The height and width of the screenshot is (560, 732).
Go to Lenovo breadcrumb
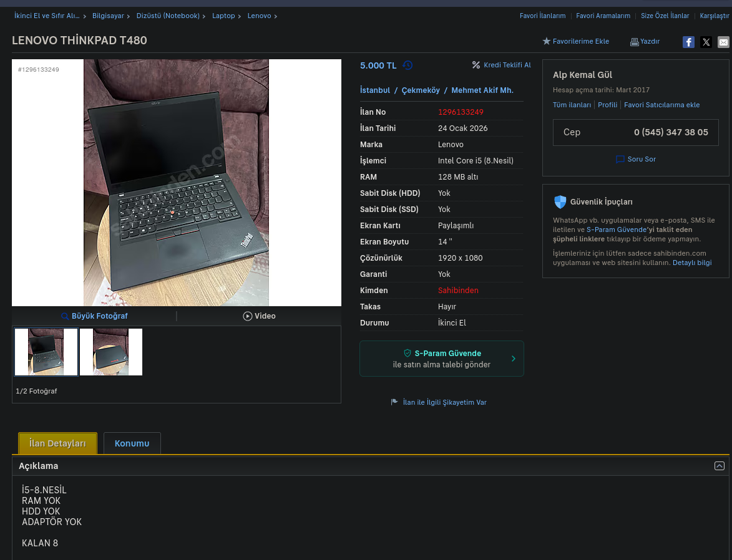pos(259,16)
